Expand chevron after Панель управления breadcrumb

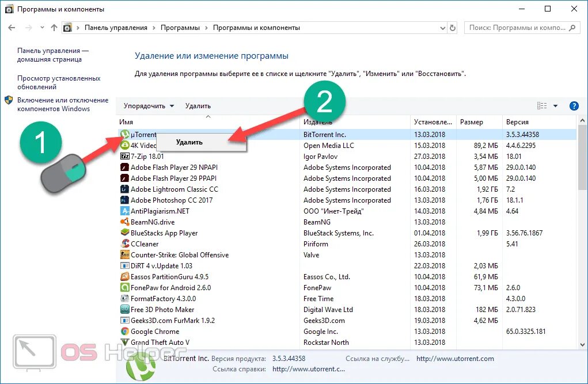pos(154,28)
